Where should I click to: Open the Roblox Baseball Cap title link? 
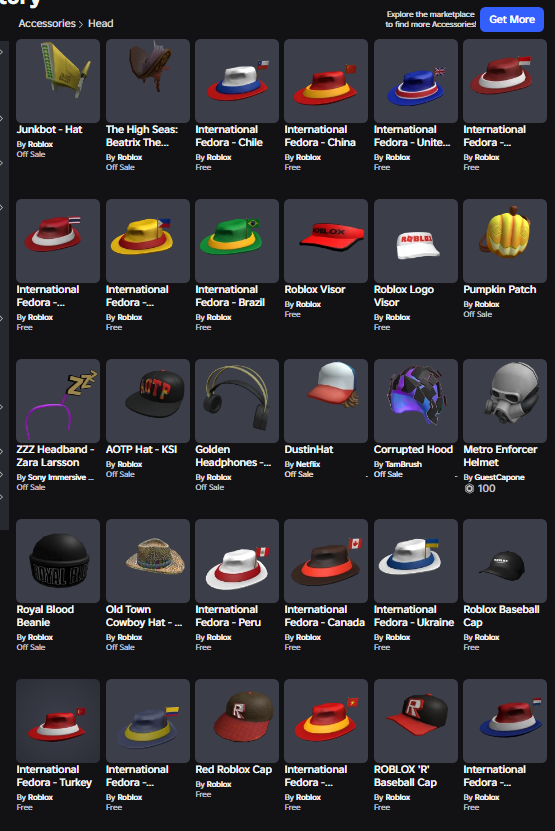501,616
